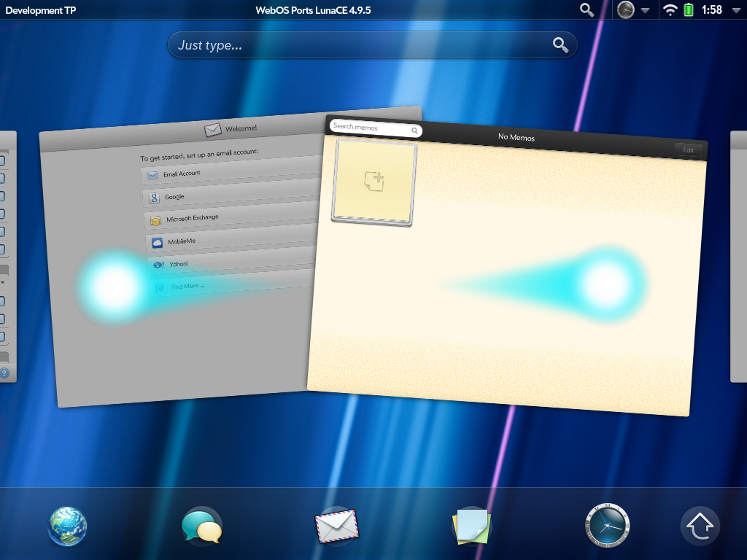Open the Clock app in the dock
Viewport: 747px width, 560px height.
coord(606,526)
